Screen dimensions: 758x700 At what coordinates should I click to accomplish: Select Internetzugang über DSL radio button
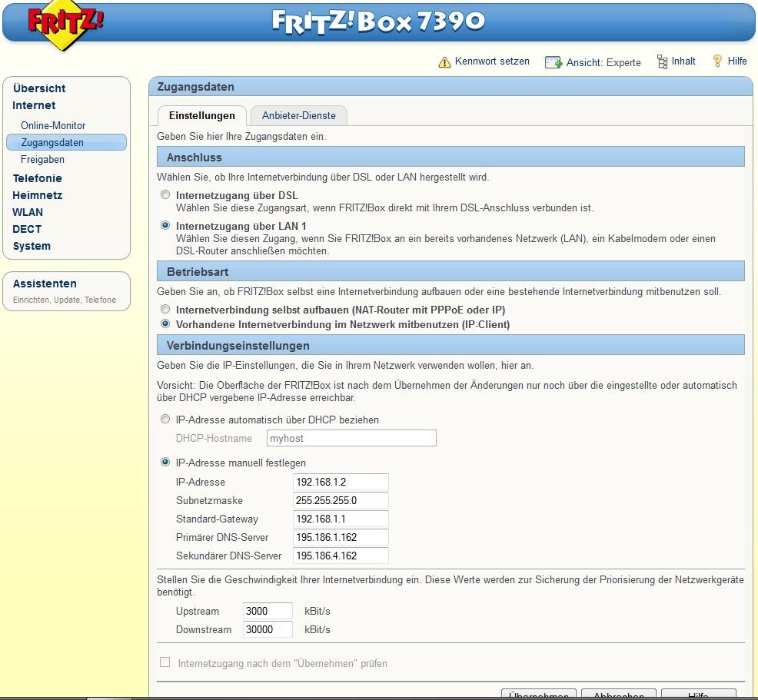(165, 196)
